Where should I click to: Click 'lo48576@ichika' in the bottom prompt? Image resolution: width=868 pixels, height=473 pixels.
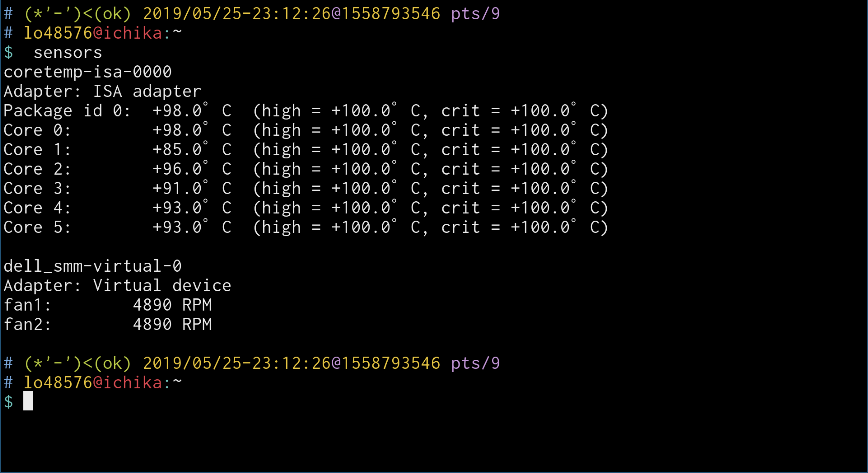93,383
